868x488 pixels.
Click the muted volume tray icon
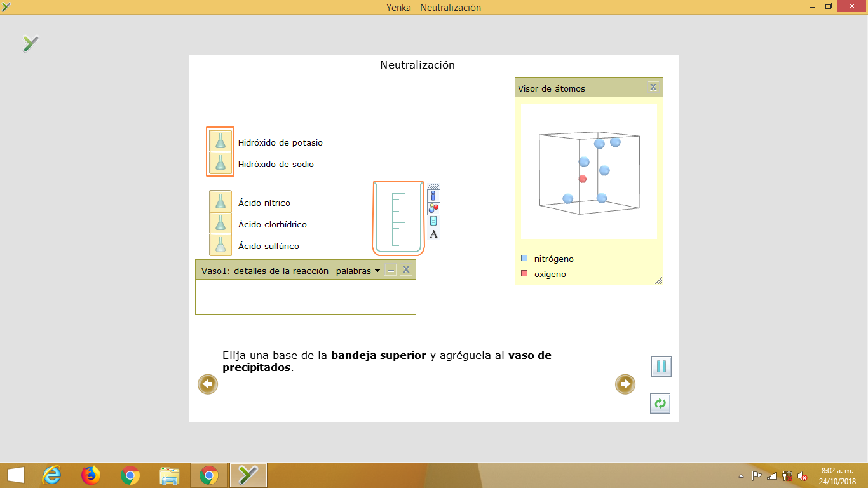[803, 476]
